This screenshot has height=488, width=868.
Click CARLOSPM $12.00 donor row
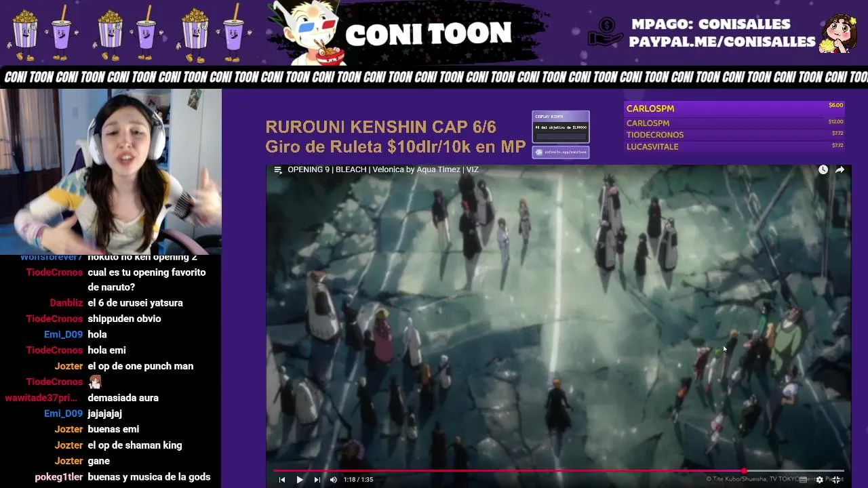734,123
